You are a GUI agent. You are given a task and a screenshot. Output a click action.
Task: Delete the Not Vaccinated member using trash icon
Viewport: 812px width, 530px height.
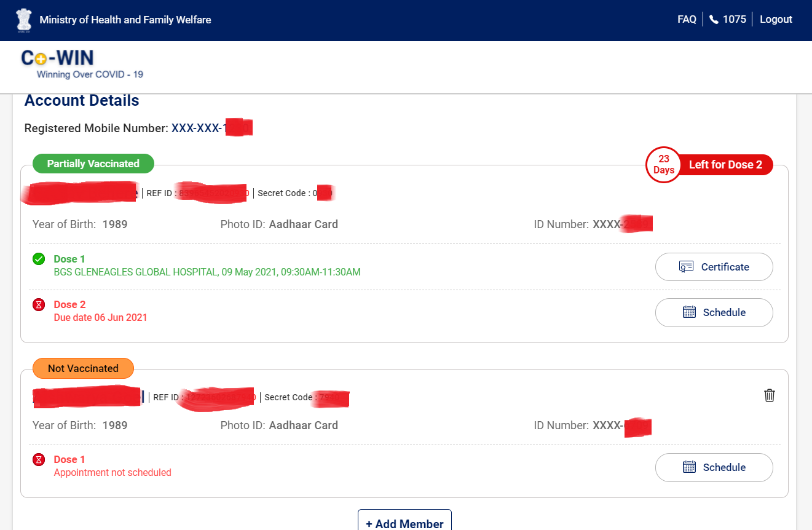(769, 395)
